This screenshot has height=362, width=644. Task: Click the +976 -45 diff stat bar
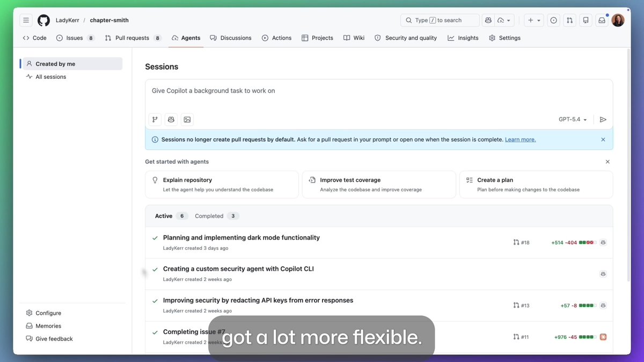tap(575, 337)
